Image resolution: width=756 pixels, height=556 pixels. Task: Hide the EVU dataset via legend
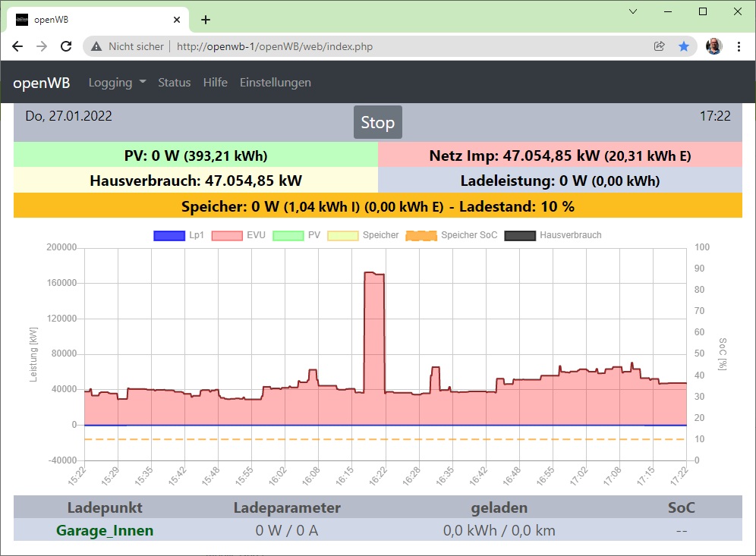point(227,235)
